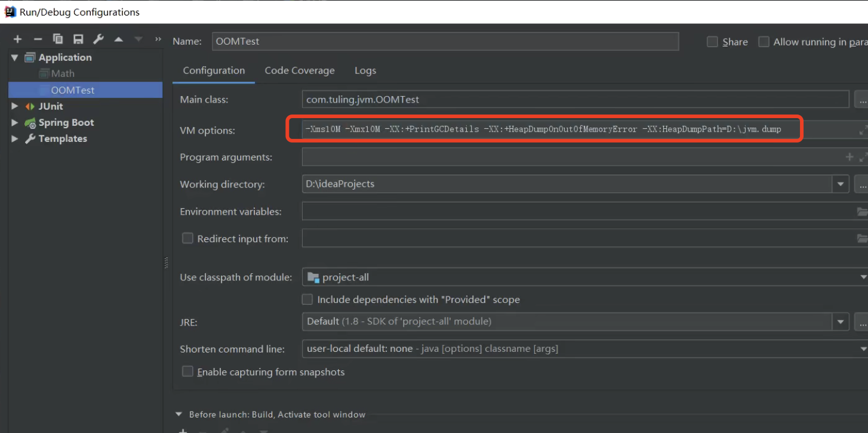Viewport: 868px width, 433px height.
Task: Click the Move Up arrow icon
Action: coord(119,39)
